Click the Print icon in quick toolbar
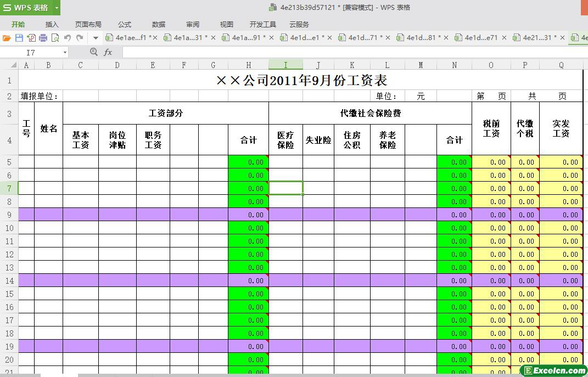The image size is (588, 377). pyautogui.click(x=43, y=38)
